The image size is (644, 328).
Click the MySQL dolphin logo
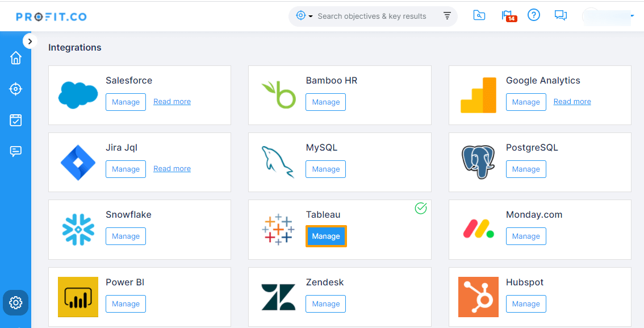coord(278,163)
